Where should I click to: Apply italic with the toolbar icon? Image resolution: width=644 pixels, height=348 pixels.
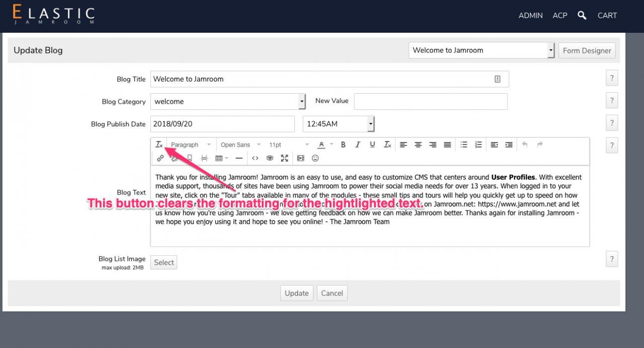tap(358, 145)
